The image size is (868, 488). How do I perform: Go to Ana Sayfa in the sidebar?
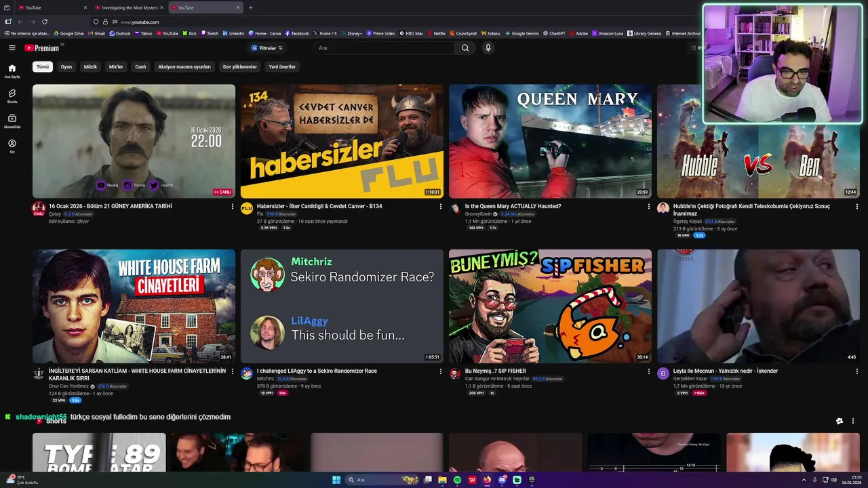pos(12,71)
